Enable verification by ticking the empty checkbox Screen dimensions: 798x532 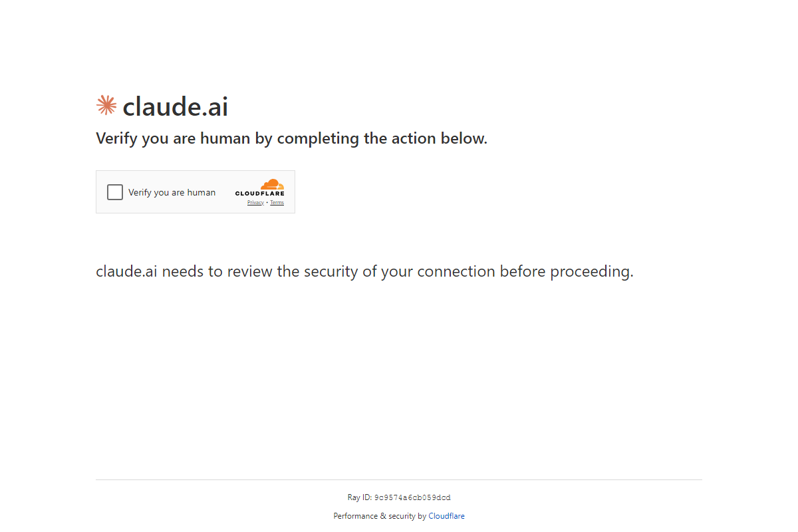click(114, 192)
